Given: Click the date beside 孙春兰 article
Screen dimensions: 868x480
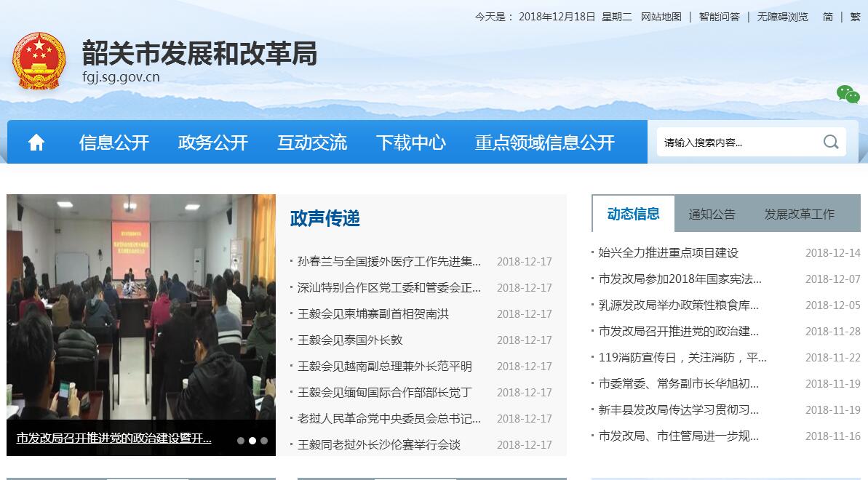Looking at the screenshot, I should [525, 261].
